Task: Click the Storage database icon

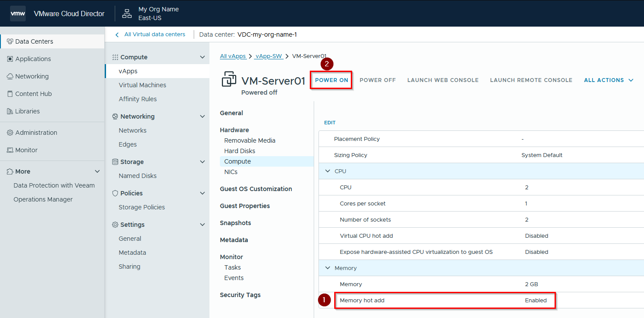Action: [x=115, y=162]
